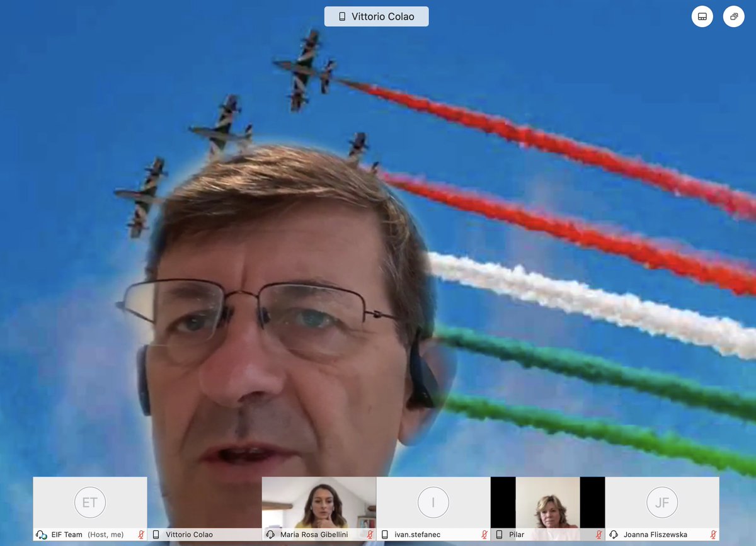Click the JF avatar circle
The height and width of the screenshot is (546, 756).
(662, 503)
